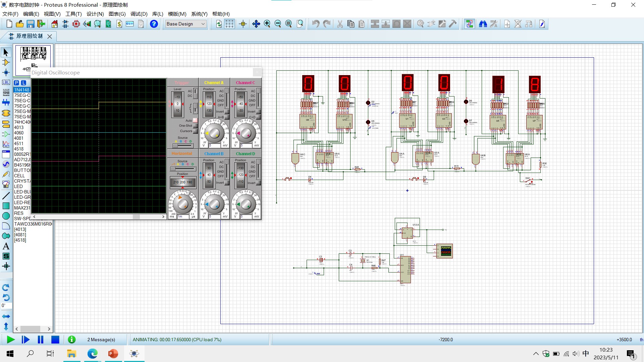Close the 原理图绘制 tab
The image size is (644, 362).
point(50,36)
